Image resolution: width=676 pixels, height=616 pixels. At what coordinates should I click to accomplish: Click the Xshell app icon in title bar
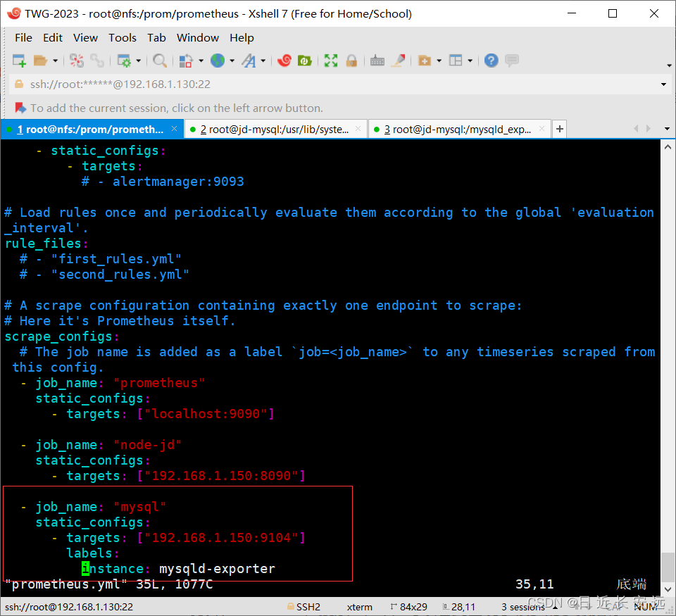[x=14, y=13]
